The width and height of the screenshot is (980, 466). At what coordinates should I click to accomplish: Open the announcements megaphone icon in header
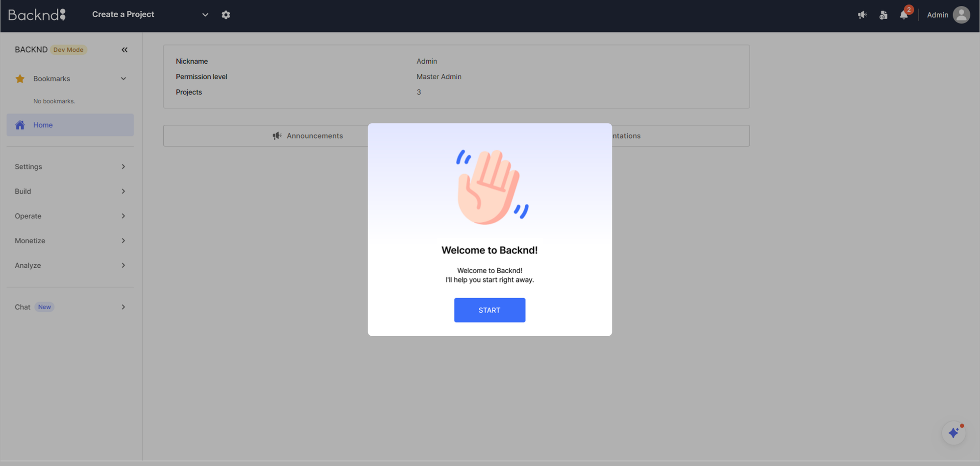(x=862, y=15)
